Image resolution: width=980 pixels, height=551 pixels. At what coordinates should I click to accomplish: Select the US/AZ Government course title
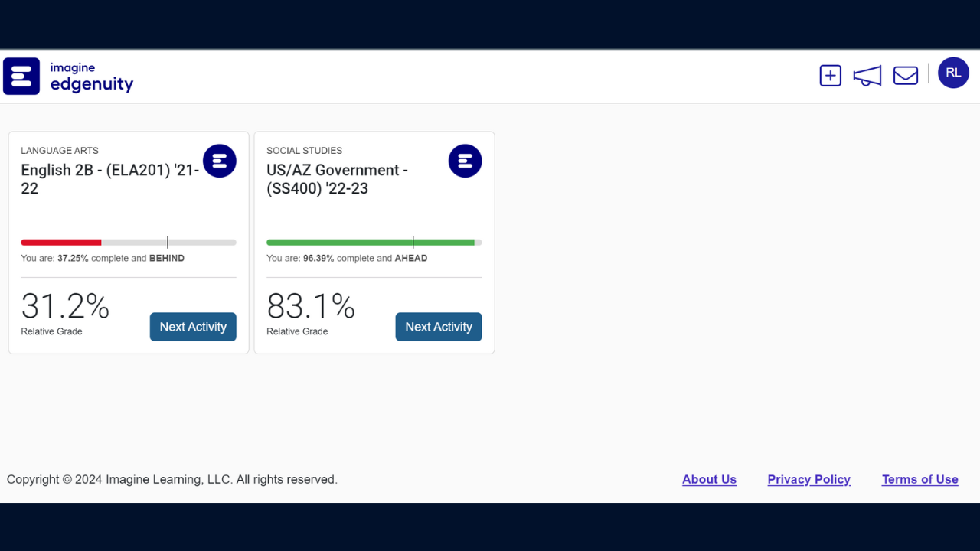(x=337, y=179)
